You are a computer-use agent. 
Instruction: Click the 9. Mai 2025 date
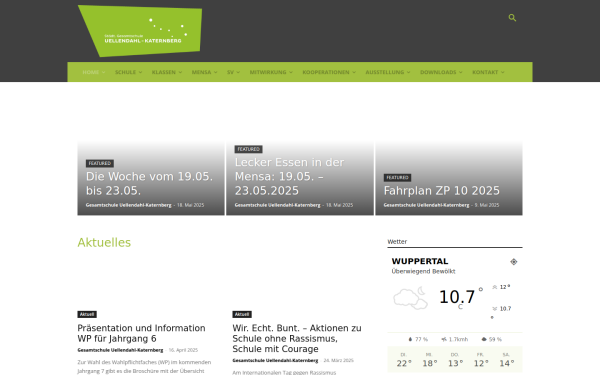487,205
